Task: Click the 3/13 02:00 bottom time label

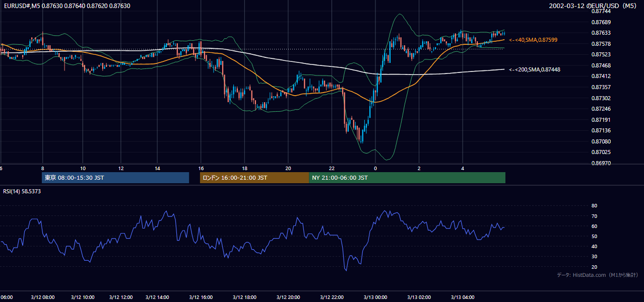Action: [419, 297]
